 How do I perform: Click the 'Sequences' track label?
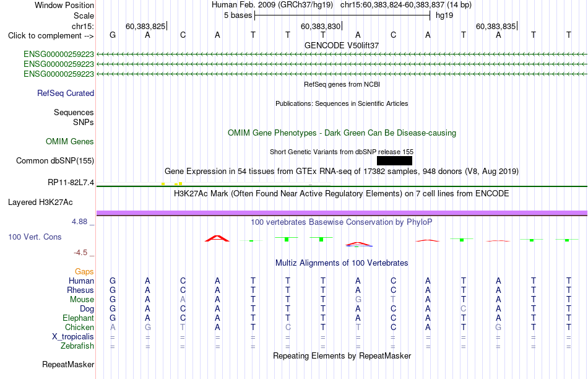click(x=74, y=112)
